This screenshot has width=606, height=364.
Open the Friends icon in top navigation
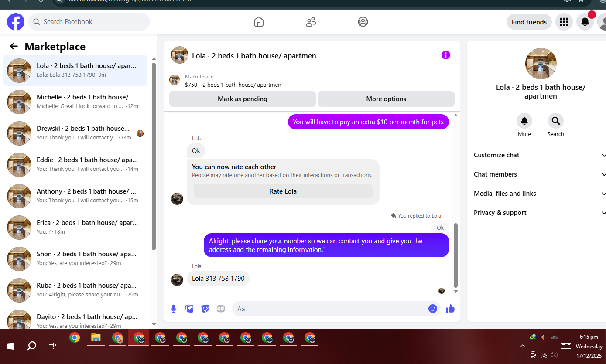pyautogui.click(x=311, y=22)
